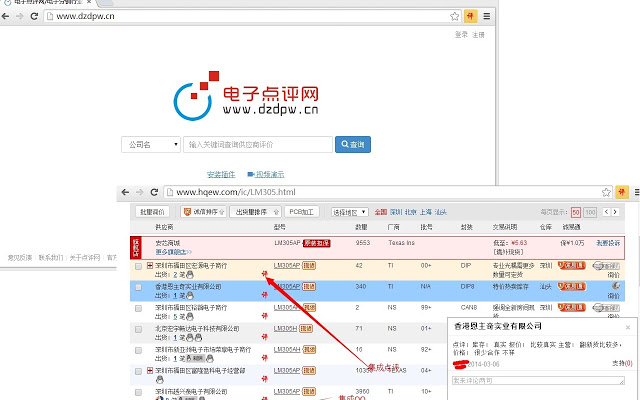
Task: Reload the dzdpw.cn page
Action: coord(34,16)
